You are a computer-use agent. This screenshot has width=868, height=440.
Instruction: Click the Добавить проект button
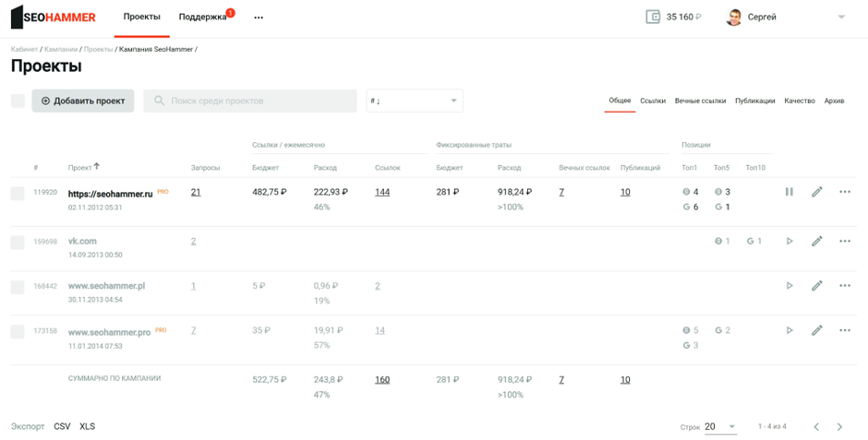click(x=83, y=101)
